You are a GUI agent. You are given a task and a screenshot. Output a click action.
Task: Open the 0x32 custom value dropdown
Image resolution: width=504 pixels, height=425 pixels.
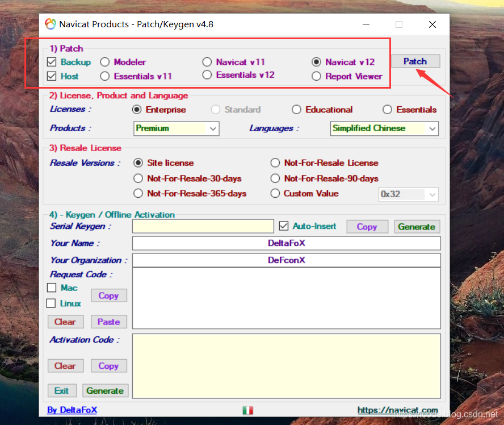click(409, 194)
